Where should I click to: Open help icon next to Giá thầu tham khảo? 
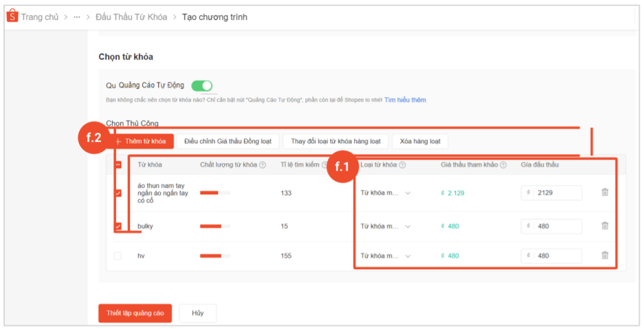click(x=503, y=165)
